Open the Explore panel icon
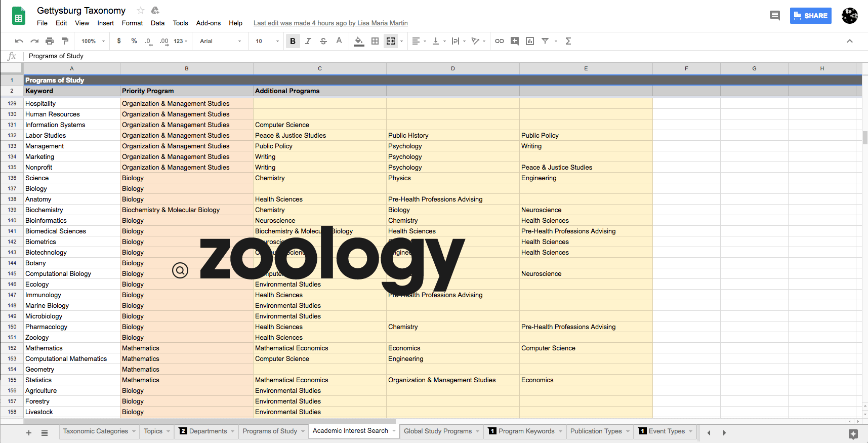The image size is (868, 443). [853, 434]
